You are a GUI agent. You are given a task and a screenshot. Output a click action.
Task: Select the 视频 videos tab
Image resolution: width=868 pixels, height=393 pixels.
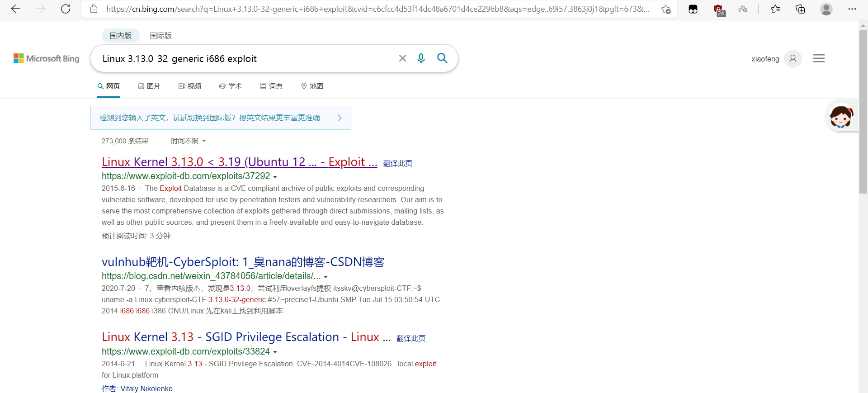[190, 86]
